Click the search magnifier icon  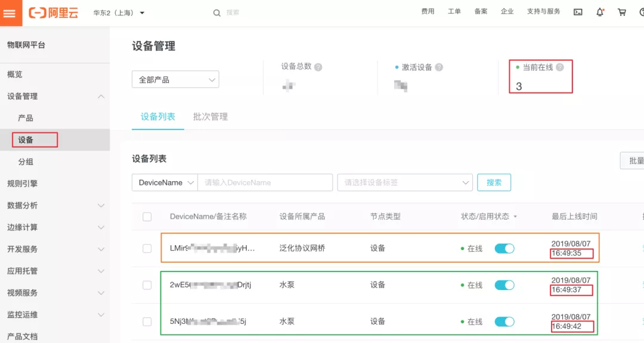pyautogui.click(x=216, y=13)
